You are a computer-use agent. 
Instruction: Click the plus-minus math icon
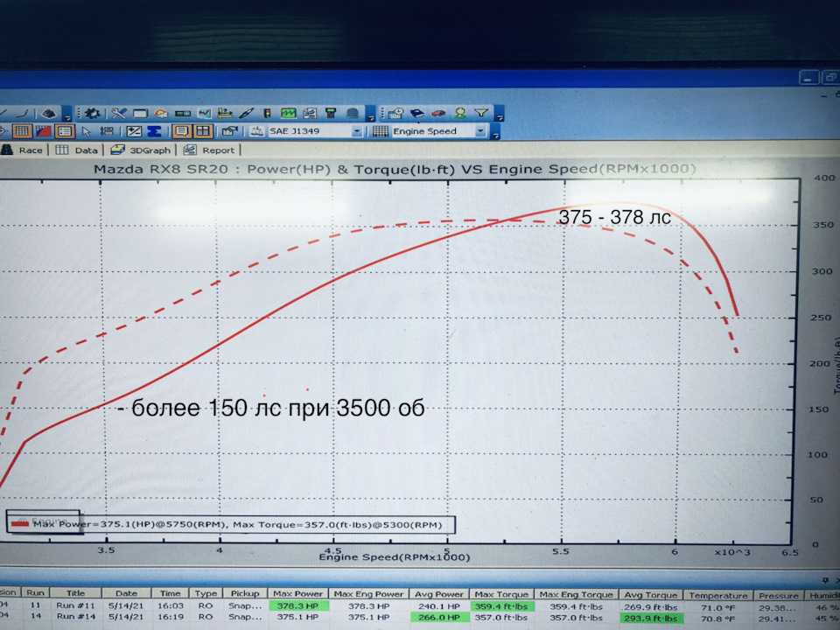tap(133, 131)
